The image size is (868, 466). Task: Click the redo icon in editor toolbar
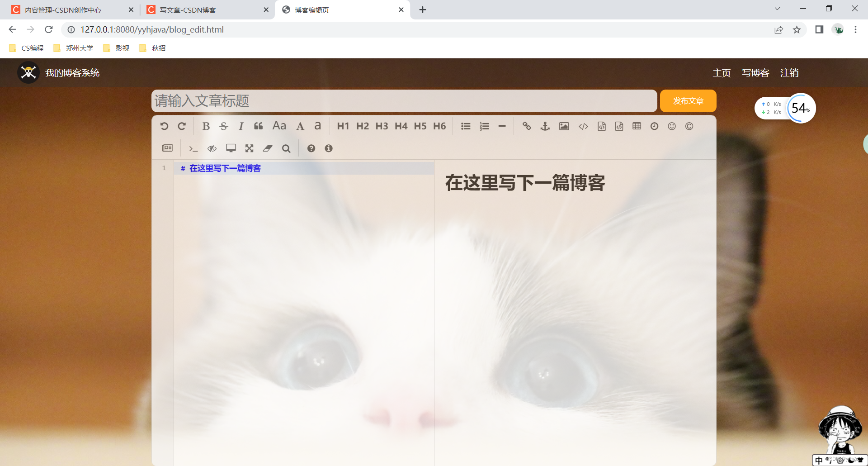pyautogui.click(x=182, y=126)
